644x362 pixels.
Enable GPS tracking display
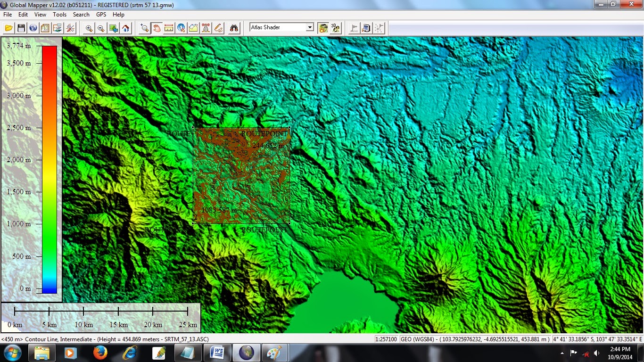pyautogui.click(x=366, y=28)
